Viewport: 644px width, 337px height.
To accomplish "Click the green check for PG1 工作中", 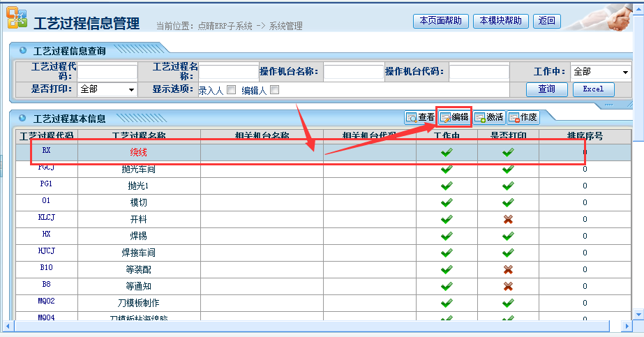I will 447,186.
